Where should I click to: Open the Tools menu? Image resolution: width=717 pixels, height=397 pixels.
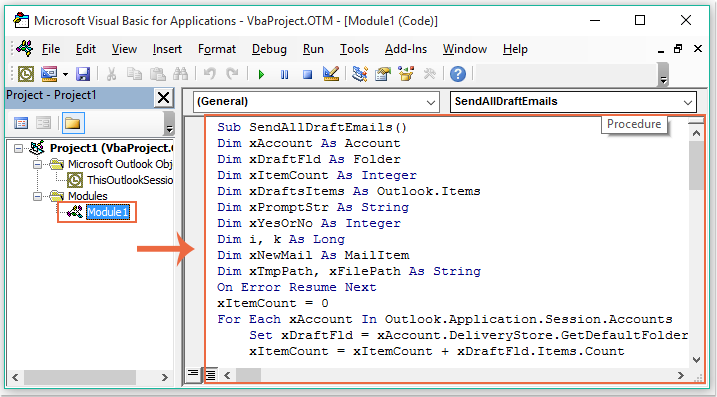tap(354, 49)
